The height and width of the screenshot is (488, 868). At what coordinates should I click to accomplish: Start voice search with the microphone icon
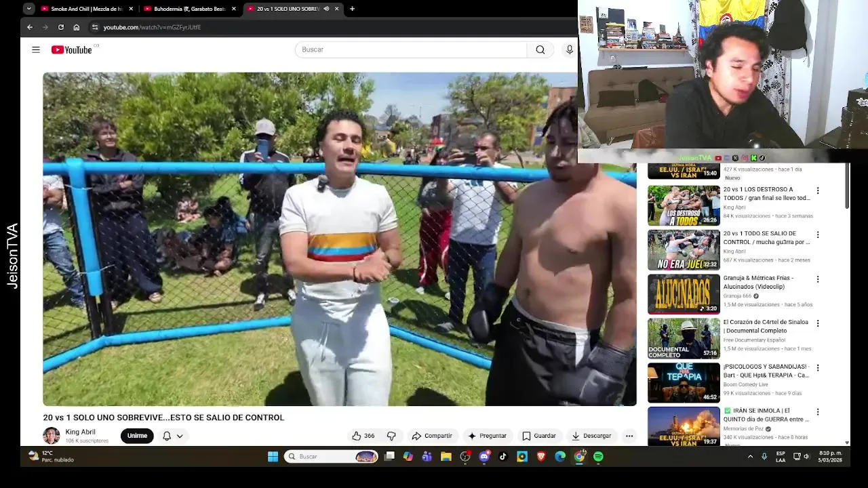pos(570,49)
